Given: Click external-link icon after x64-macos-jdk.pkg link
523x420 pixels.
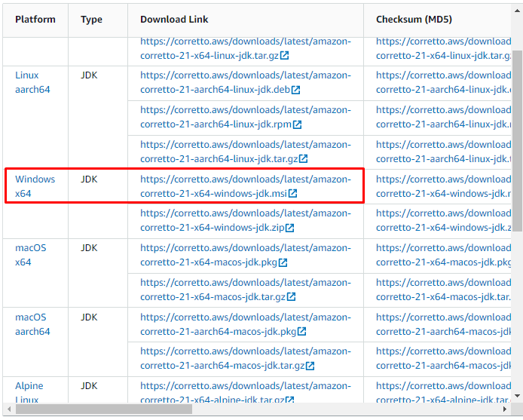Looking at the screenshot, I should (x=283, y=262).
